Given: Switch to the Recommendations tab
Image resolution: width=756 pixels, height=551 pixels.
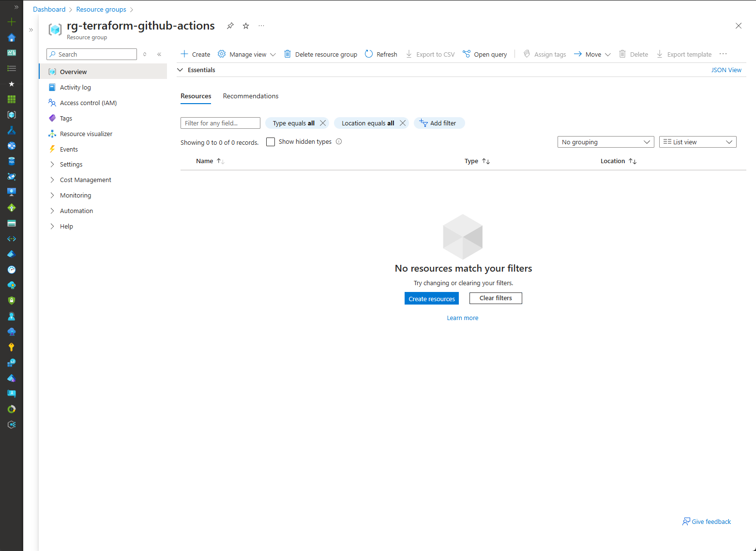Looking at the screenshot, I should pos(250,96).
